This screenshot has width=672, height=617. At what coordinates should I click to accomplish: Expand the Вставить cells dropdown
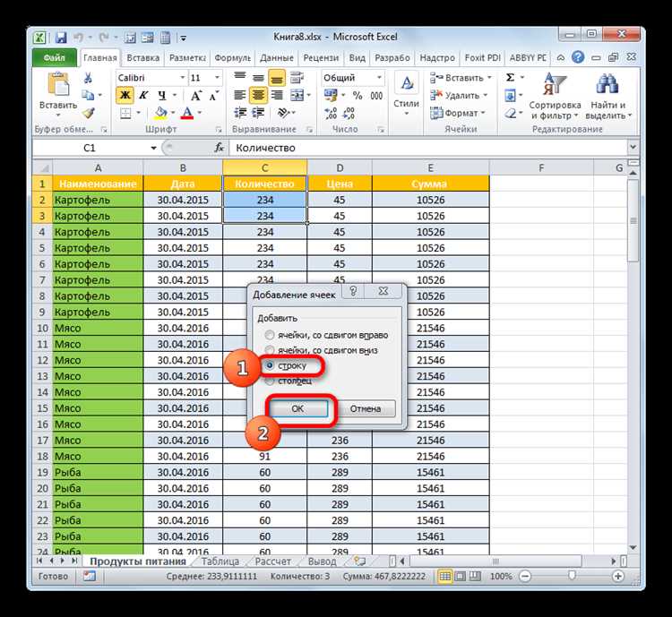click(489, 78)
